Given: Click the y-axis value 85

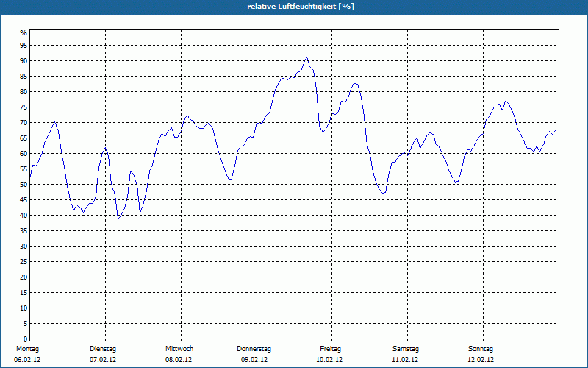Looking at the screenshot, I should (24, 77).
